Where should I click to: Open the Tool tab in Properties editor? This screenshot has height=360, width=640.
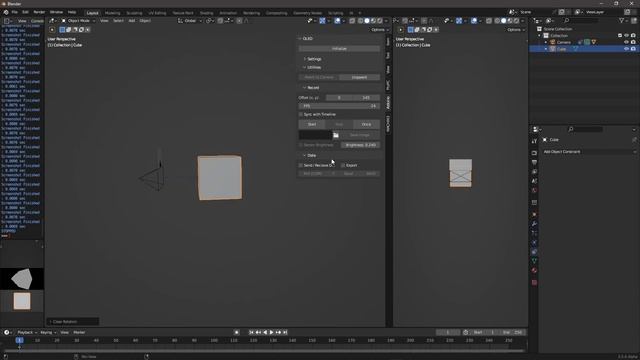[x=534, y=141]
